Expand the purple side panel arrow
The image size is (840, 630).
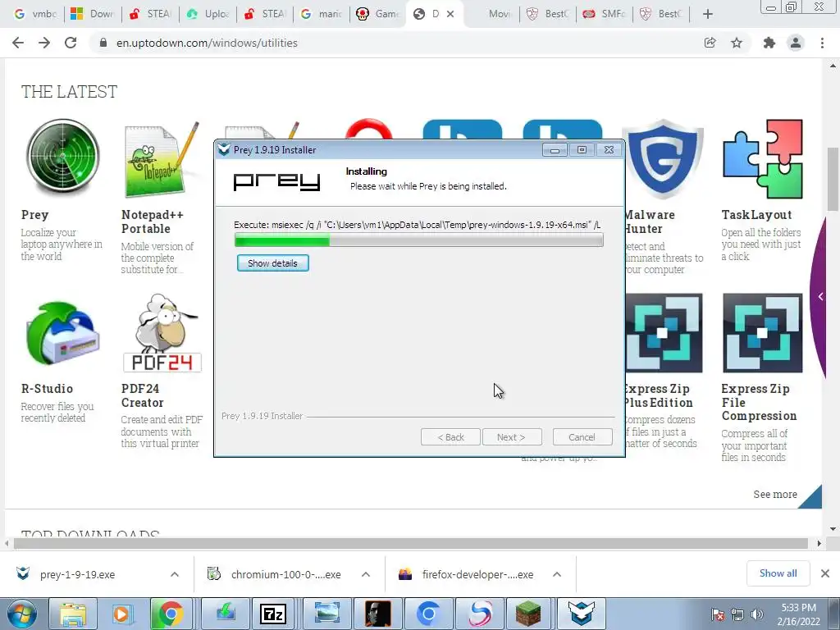(x=820, y=296)
